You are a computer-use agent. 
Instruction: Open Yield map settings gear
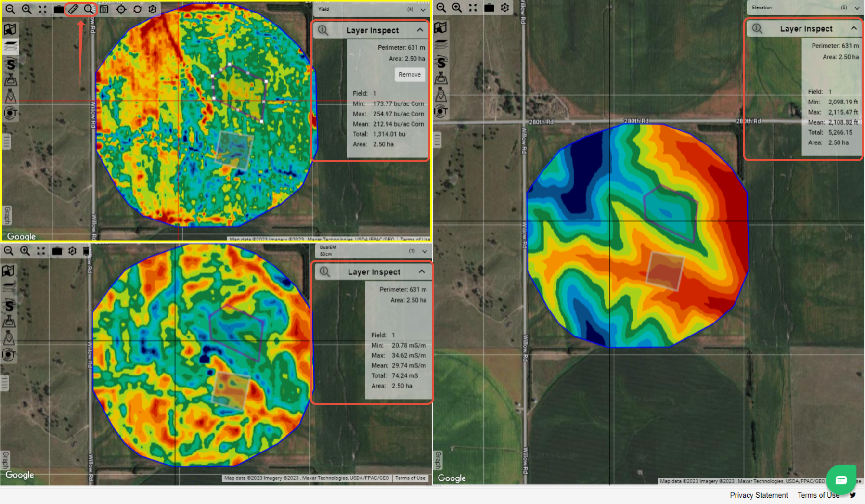[x=153, y=9]
